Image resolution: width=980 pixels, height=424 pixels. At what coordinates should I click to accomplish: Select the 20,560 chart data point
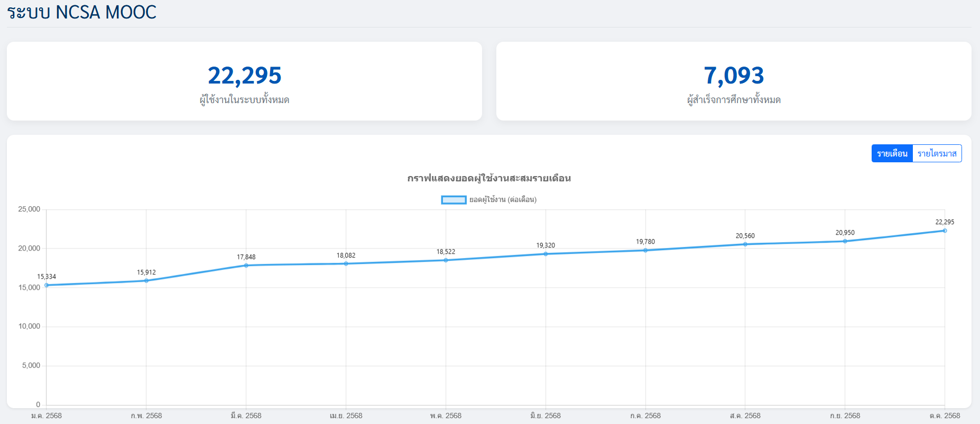(745, 244)
